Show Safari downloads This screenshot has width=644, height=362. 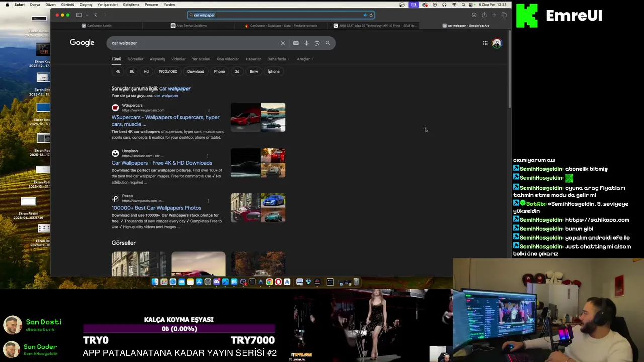(x=474, y=15)
